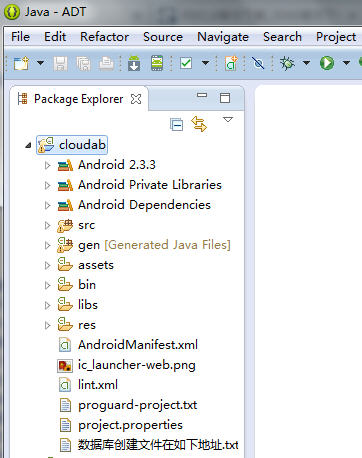Open the File menu

tap(20, 37)
